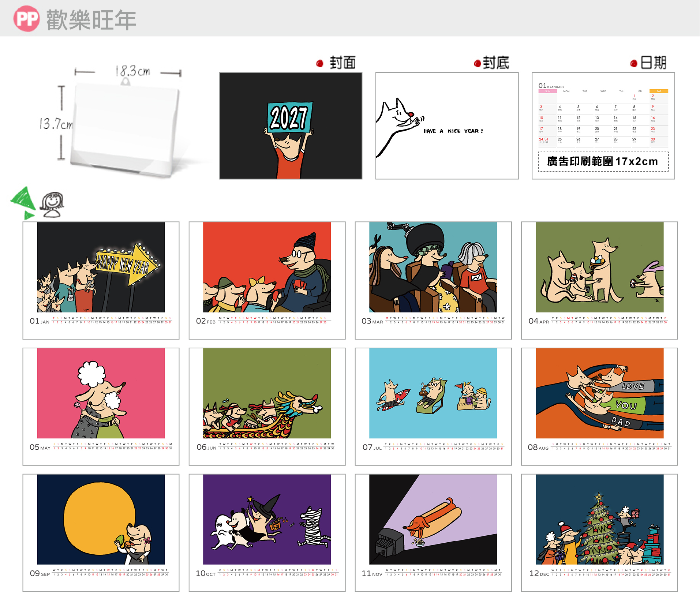This screenshot has height=610, width=700.
Task: Select the 02 FEB red envelope page
Action: pyautogui.click(x=267, y=280)
